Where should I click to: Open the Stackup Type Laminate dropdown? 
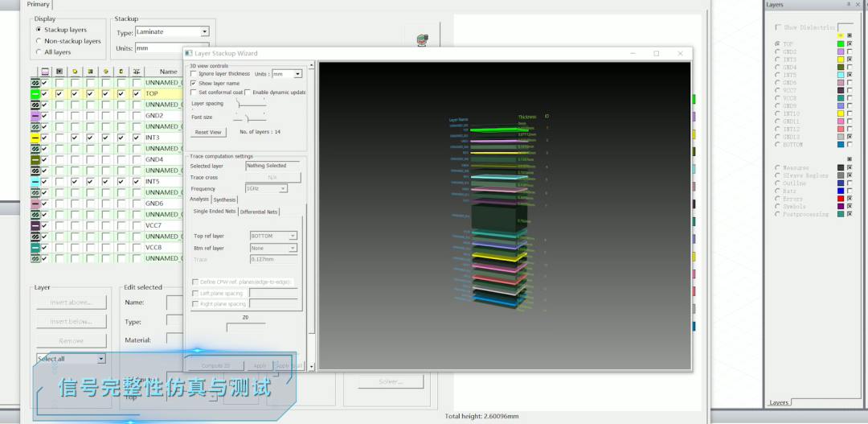204,31
